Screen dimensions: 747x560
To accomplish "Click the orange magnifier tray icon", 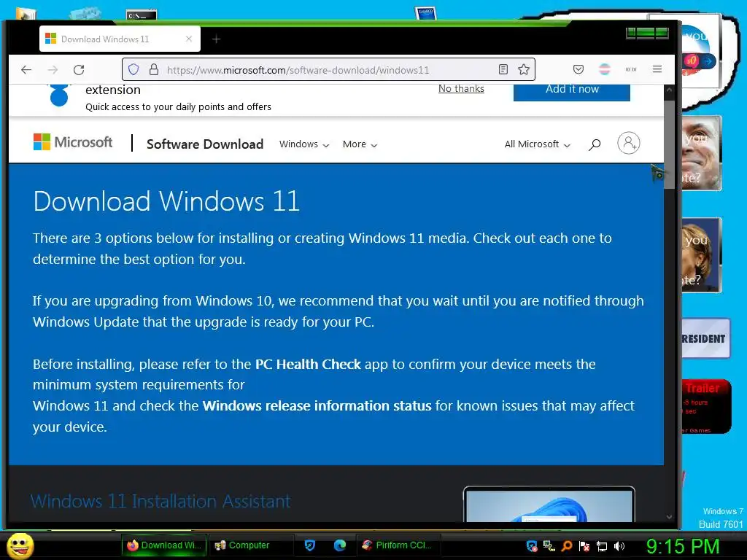I will (x=566, y=546).
